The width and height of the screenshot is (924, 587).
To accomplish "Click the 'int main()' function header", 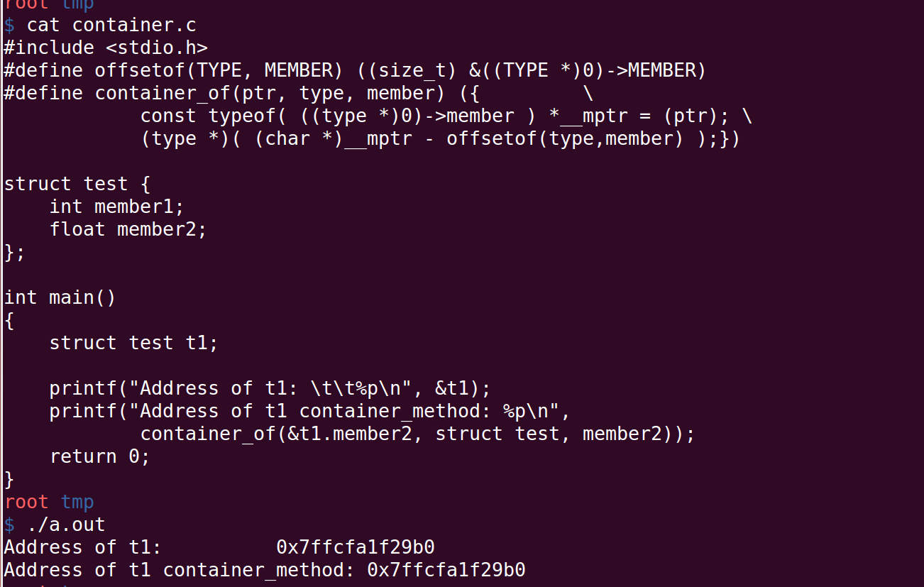I will pyautogui.click(x=60, y=297).
